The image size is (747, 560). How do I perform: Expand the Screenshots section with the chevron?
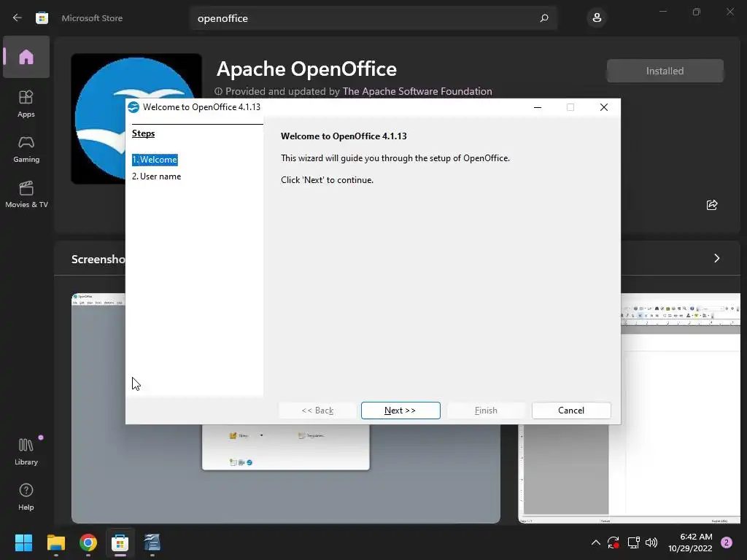(716, 258)
